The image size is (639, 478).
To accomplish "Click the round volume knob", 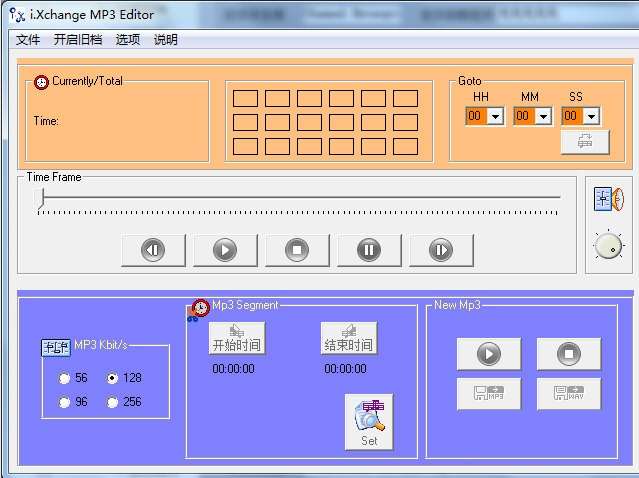I will (607, 245).
